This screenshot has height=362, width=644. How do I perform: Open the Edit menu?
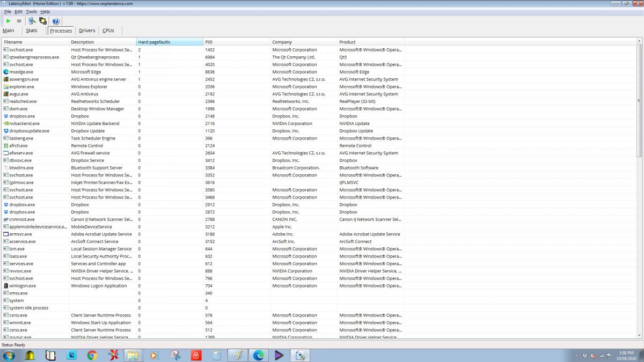click(x=18, y=11)
